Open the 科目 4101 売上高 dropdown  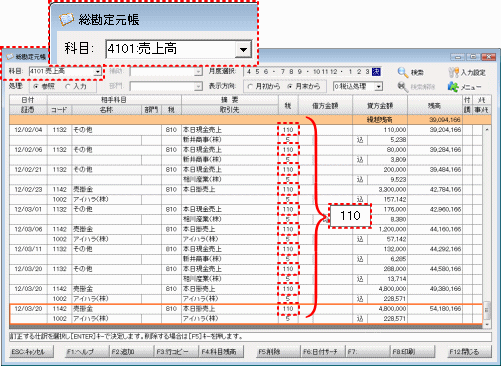pyautogui.click(x=98, y=71)
